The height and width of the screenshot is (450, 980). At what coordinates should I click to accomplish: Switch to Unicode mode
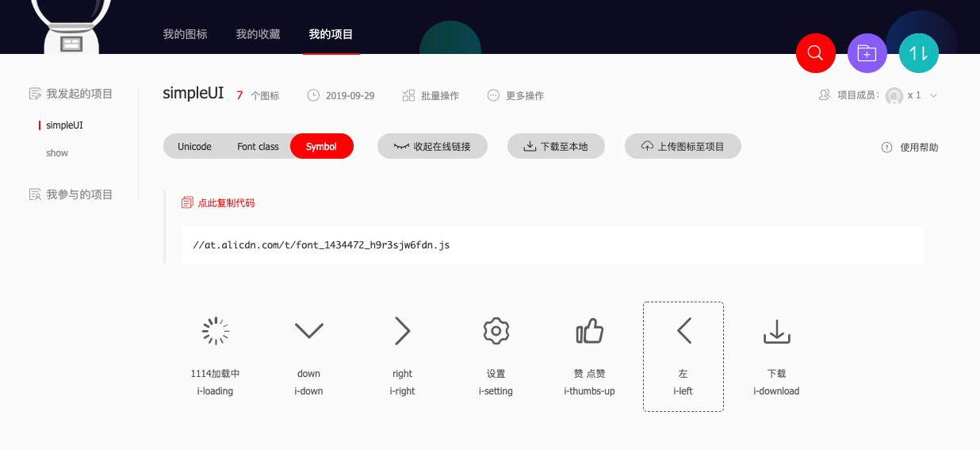(x=194, y=147)
